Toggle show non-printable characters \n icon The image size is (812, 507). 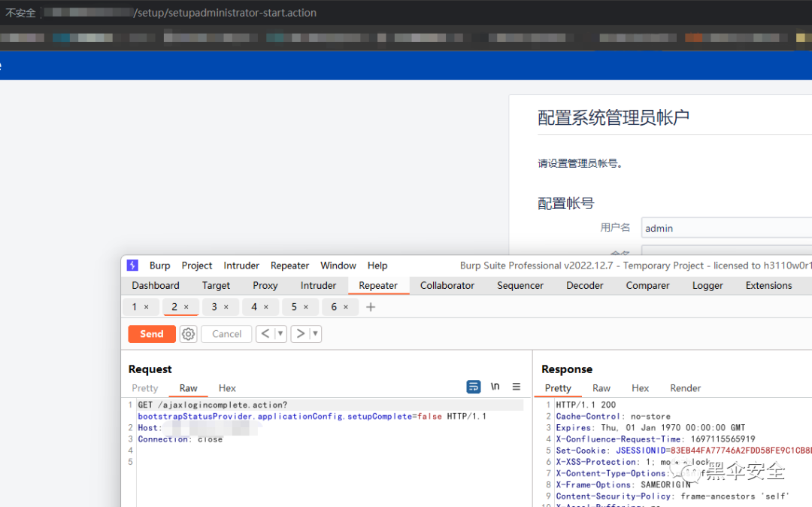pos(495,387)
